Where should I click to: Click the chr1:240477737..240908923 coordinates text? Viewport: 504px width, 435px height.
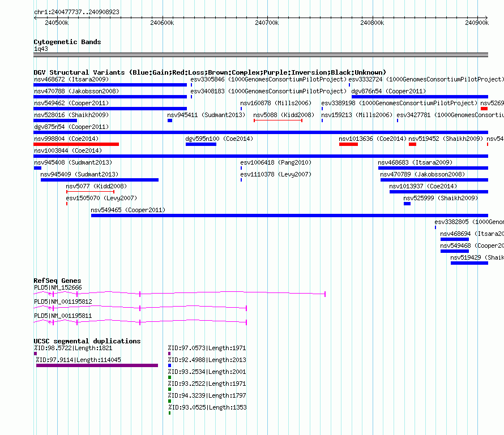[x=76, y=12]
